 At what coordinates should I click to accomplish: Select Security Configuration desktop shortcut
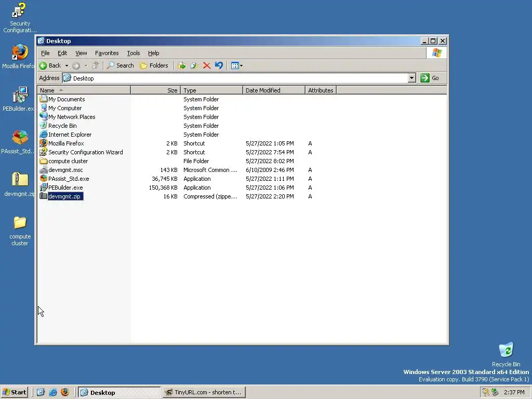coord(20,18)
